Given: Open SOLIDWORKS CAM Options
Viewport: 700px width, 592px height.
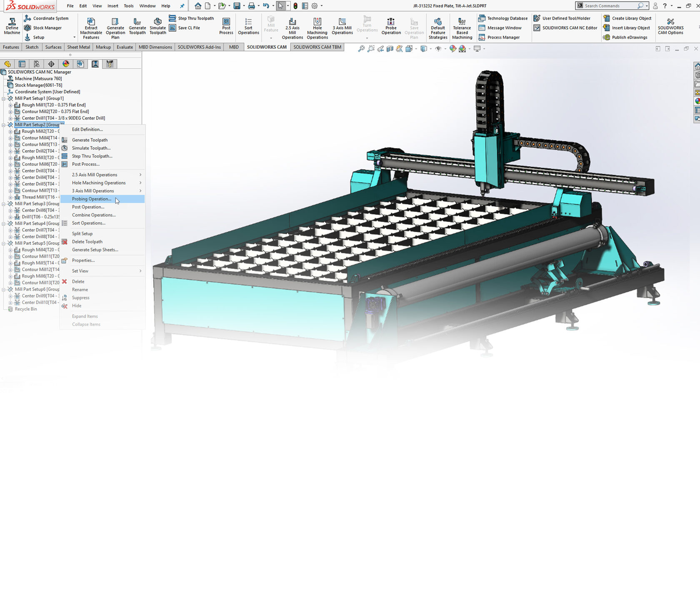Looking at the screenshot, I should tap(670, 26).
